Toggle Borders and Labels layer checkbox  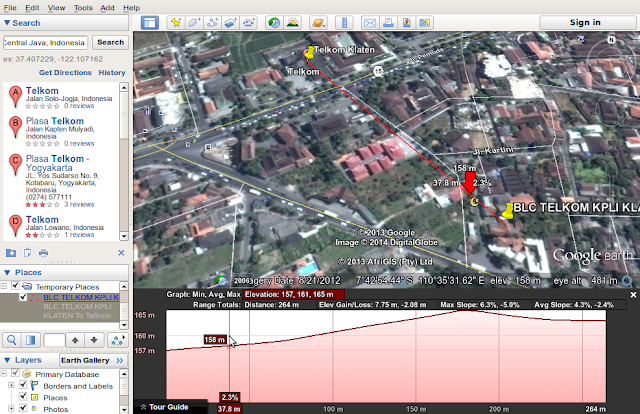click(x=23, y=385)
